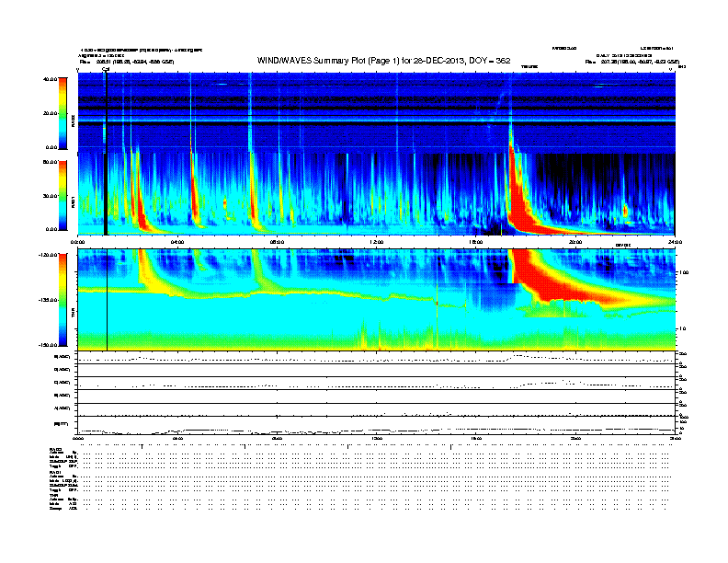728x563 pixels.
Task: Click the -120.00 label on TNR scale
Action: pyautogui.click(x=49, y=255)
